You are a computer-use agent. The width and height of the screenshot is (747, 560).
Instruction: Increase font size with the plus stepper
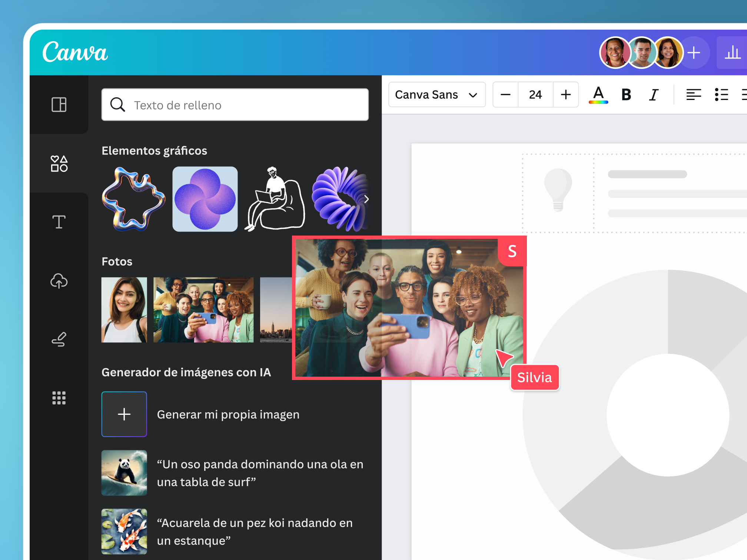click(566, 95)
